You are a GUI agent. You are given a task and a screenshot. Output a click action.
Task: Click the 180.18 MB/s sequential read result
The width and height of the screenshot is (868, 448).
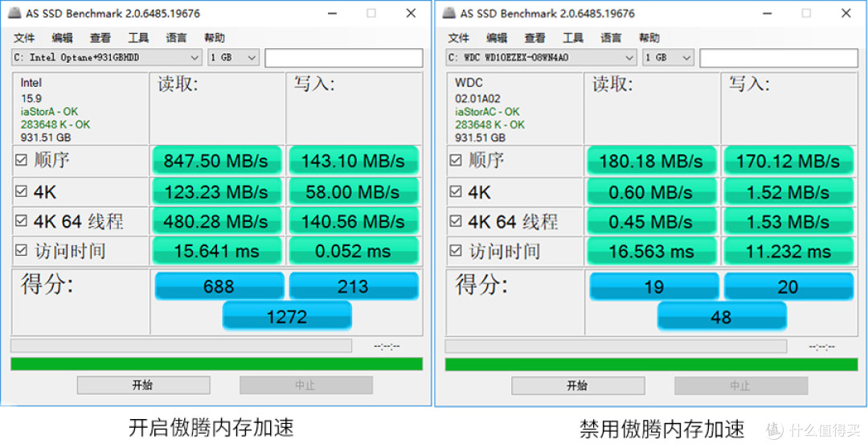coord(652,161)
